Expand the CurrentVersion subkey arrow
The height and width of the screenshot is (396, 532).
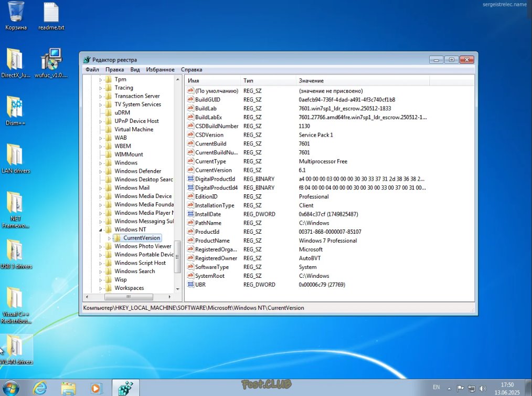pos(109,238)
